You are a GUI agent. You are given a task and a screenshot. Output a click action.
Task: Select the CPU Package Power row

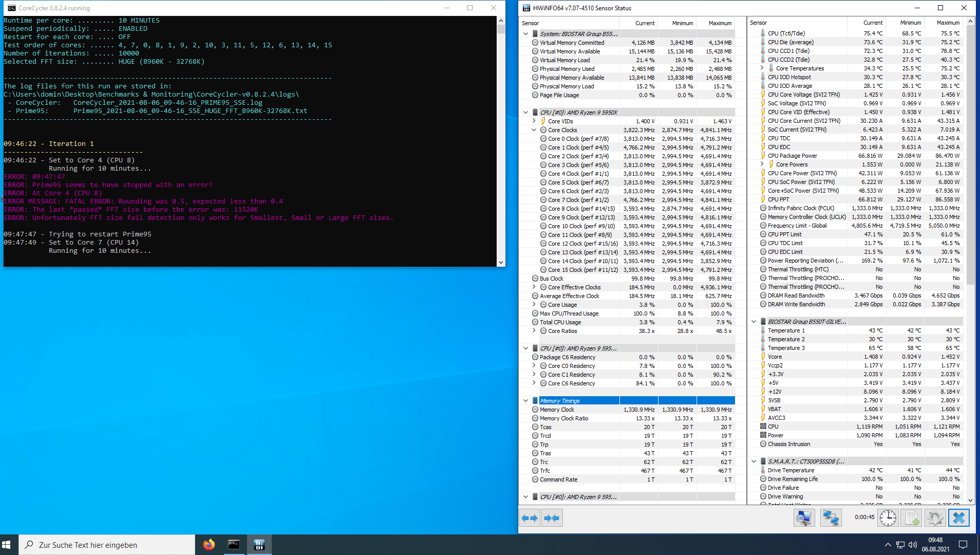[856, 156]
